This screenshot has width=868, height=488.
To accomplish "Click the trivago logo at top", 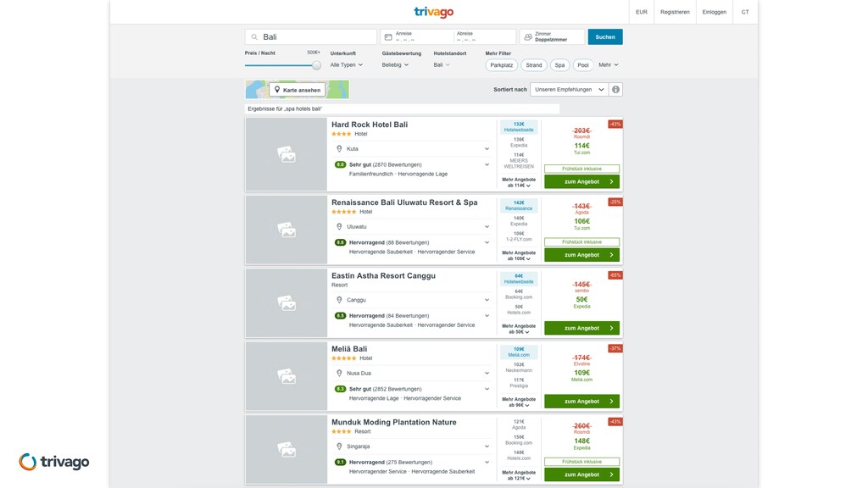I will pos(433,12).
